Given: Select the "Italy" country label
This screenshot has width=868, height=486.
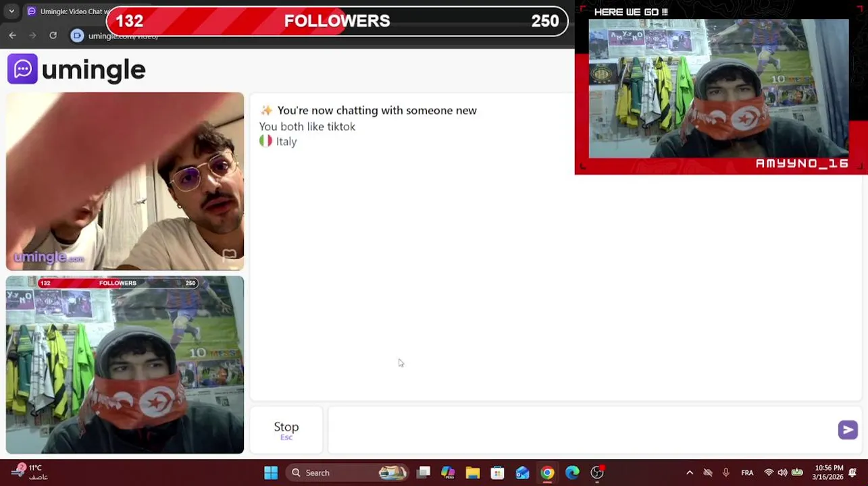Looking at the screenshot, I should [x=286, y=141].
